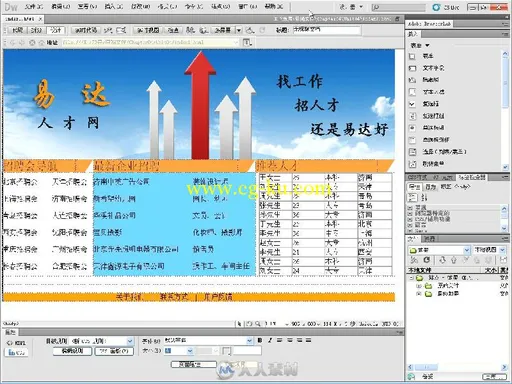The height and width of the screenshot is (384, 512).
Task: Click the refresh files icon in Files panel
Action: point(427,260)
